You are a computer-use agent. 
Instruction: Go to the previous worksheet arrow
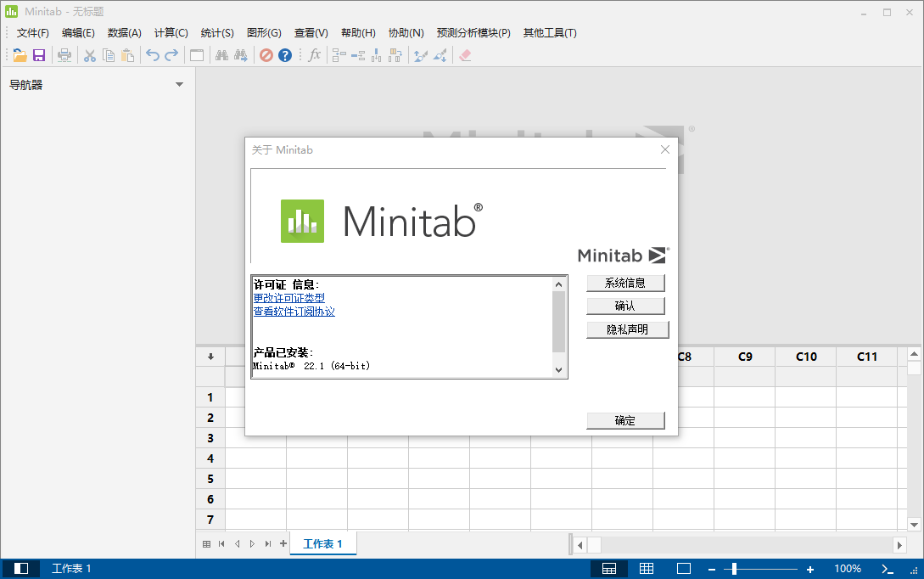(237, 544)
